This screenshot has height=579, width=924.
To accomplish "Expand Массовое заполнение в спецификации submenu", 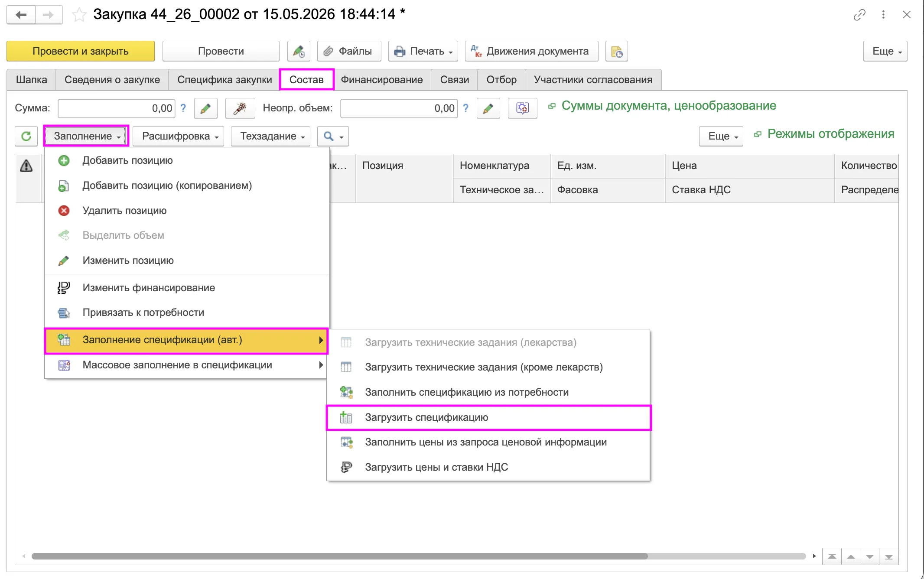I will 187,365.
